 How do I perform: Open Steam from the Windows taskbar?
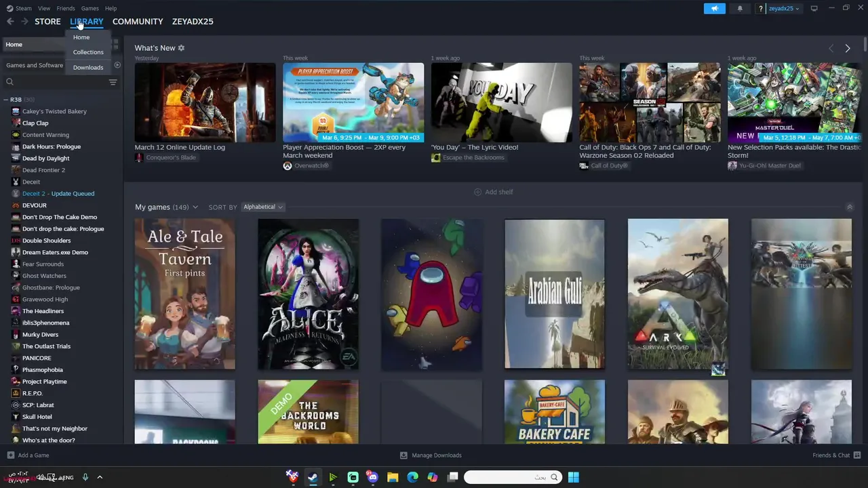313,477
